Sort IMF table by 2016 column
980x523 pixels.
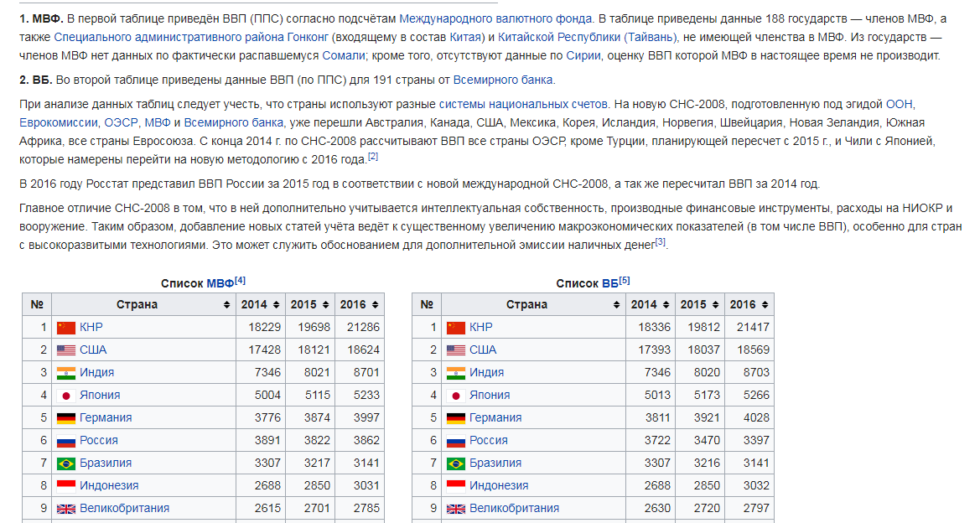[x=360, y=304]
